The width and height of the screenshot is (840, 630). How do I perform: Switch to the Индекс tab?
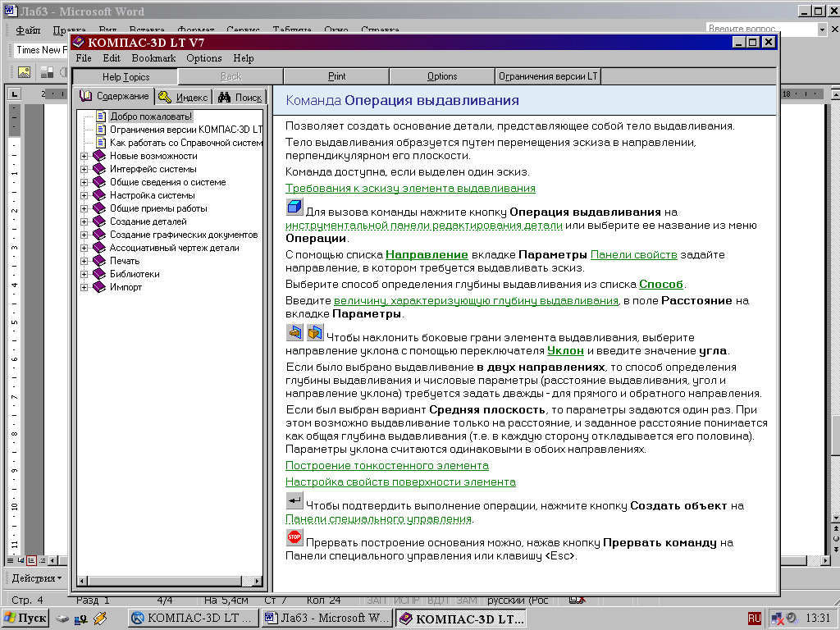click(x=184, y=97)
